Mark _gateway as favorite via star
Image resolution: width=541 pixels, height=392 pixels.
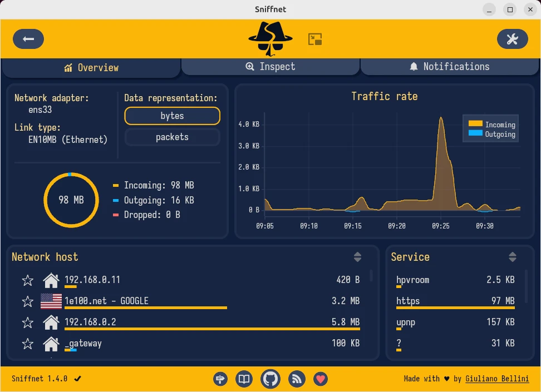pos(28,344)
